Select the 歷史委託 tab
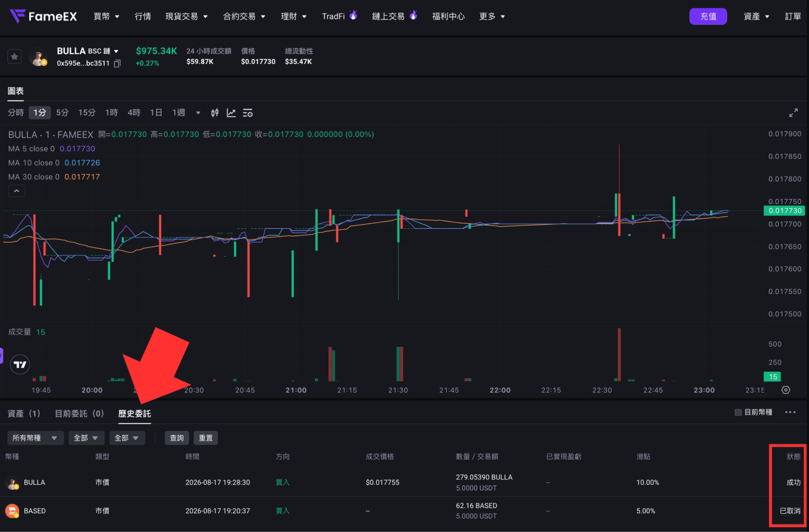The image size is (809, 532). click(x=135, y=414)
